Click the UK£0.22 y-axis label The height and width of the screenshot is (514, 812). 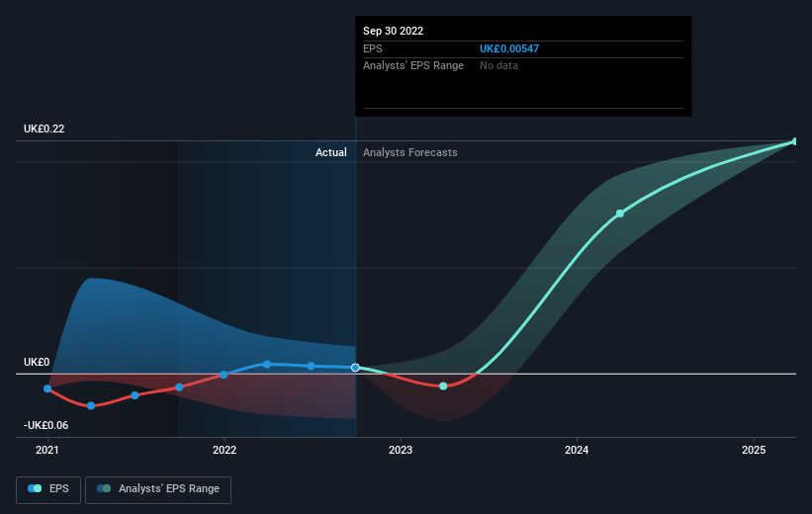point(45,128)
